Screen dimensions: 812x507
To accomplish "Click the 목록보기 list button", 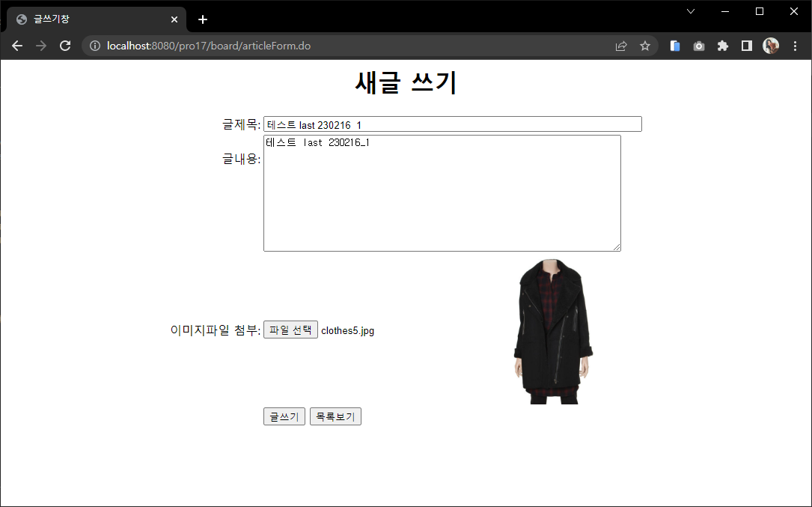I will pyautogui.click(x=335, y=416).
